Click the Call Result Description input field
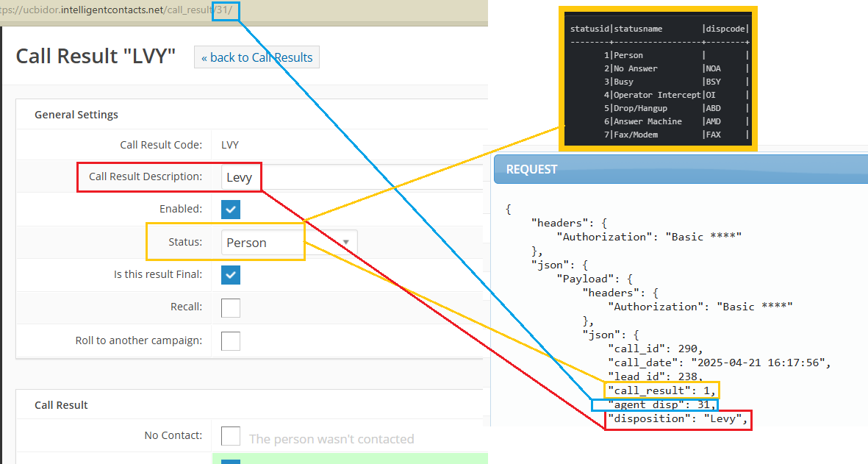Viewport: 868px width, 464px height. [353, 177]
